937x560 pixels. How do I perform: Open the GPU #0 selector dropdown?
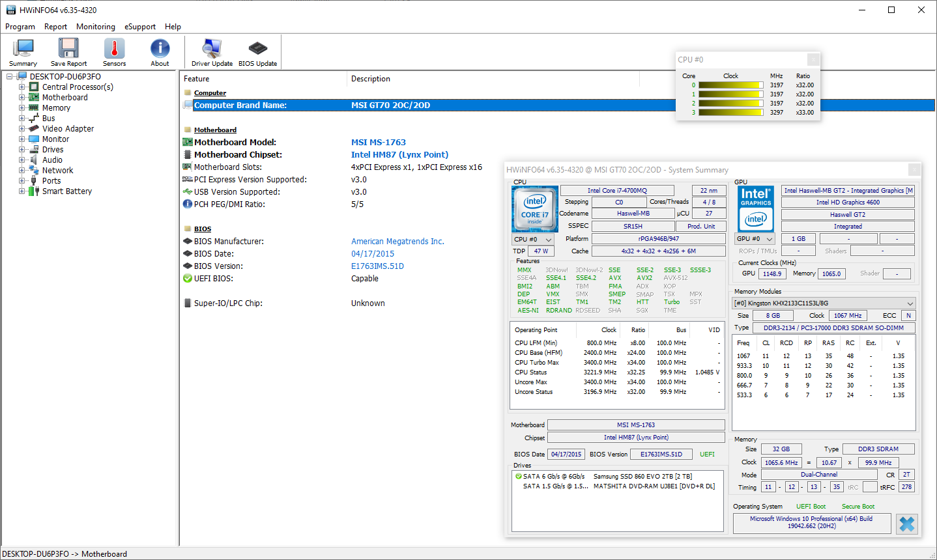[755, 239]
